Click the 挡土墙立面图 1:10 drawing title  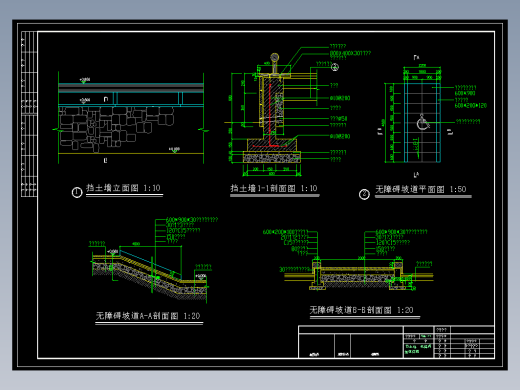coord(124,188)
